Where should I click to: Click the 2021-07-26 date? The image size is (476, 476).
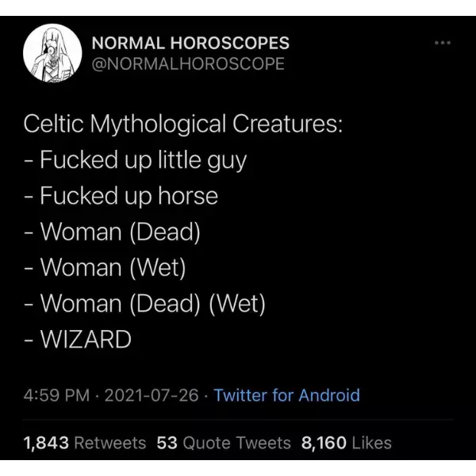(x=152, y=395)
